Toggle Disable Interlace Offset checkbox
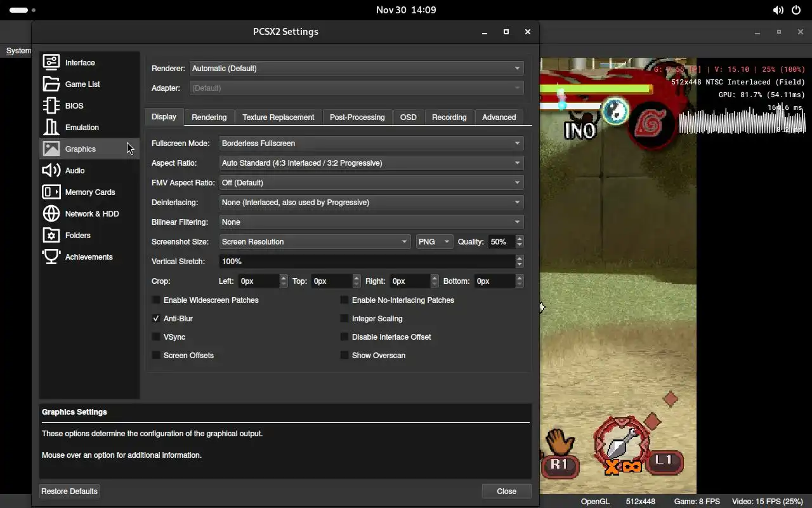The image size is (812, 508). tap(344, 337)
